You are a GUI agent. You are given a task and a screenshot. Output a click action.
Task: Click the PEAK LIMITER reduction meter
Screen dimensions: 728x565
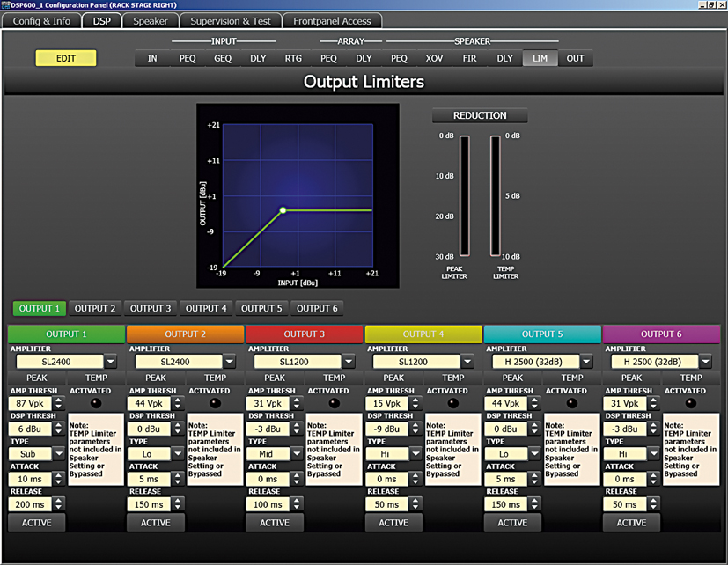coord(464,195)
